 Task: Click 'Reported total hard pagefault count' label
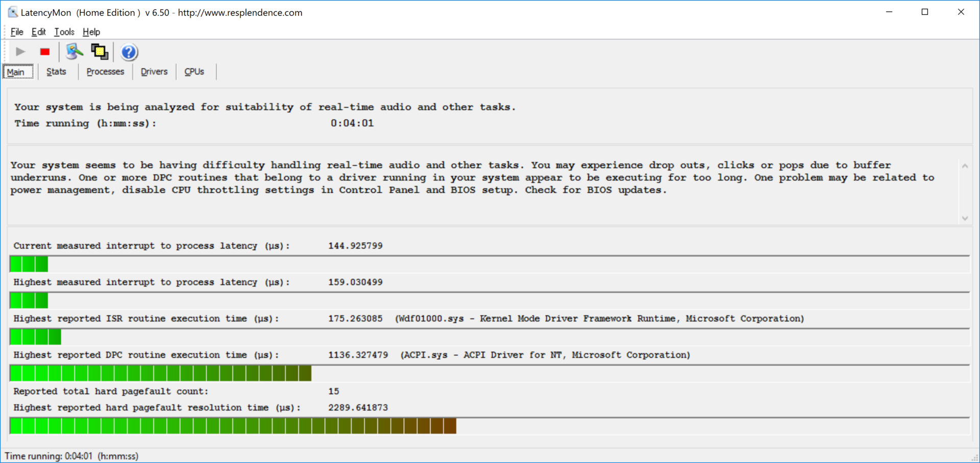point(111,391)
